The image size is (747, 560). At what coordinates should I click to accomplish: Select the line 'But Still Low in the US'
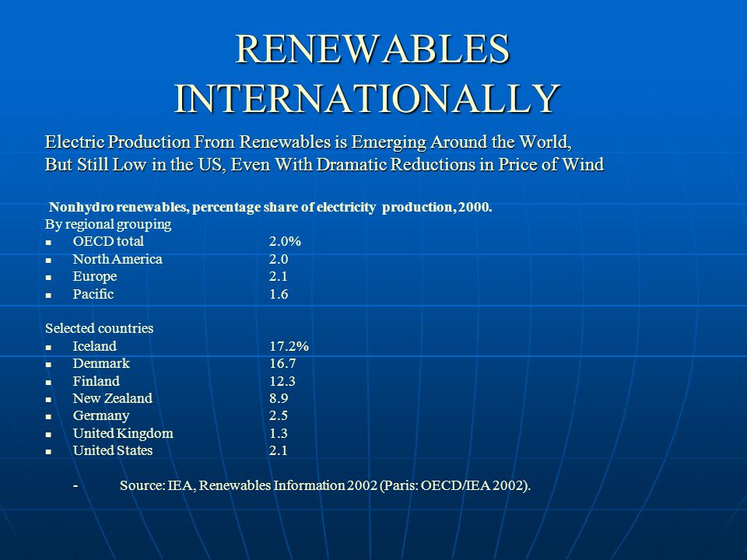coord(324,164)
